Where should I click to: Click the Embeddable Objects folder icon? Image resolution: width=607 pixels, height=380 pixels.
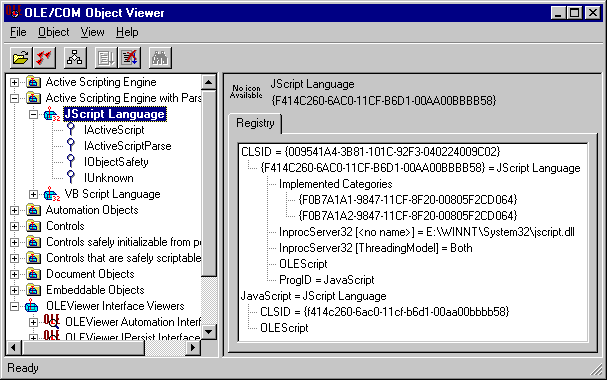pos(34,290)
